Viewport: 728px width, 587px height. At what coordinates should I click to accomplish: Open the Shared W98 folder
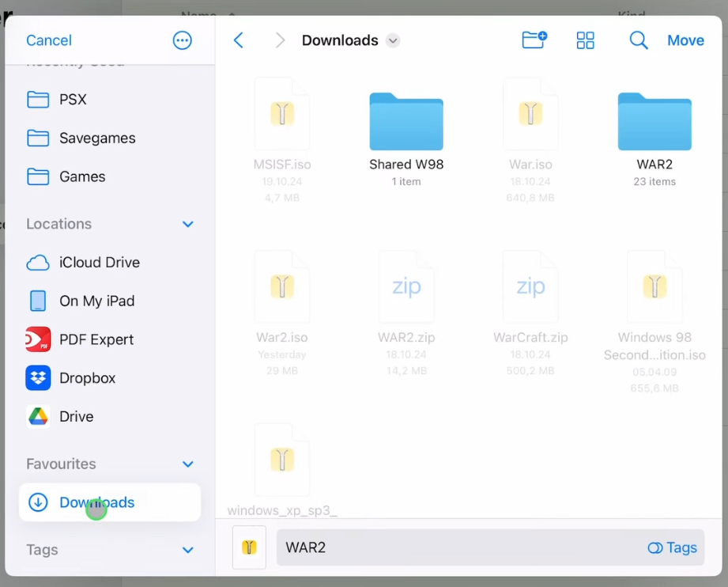tap(406, 122)
